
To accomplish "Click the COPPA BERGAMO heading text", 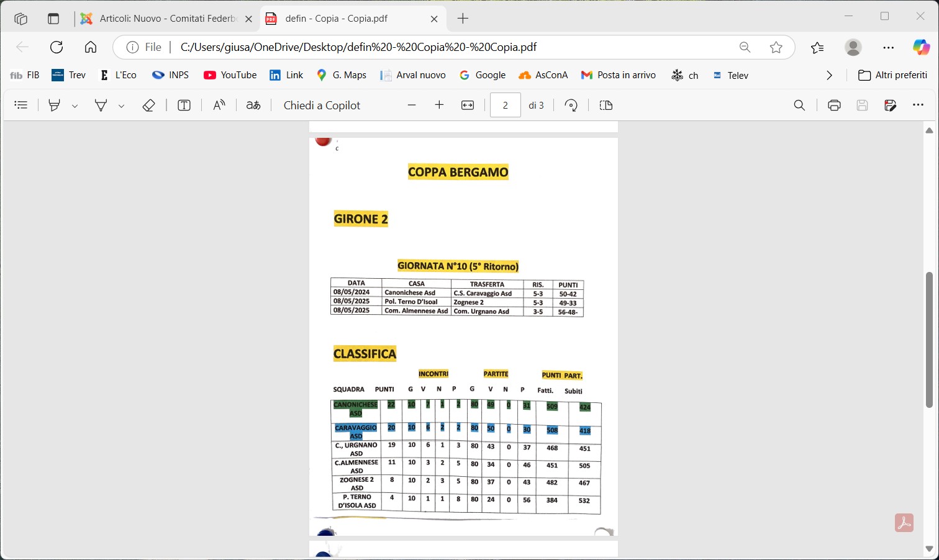I will click(x=458, y=172).
